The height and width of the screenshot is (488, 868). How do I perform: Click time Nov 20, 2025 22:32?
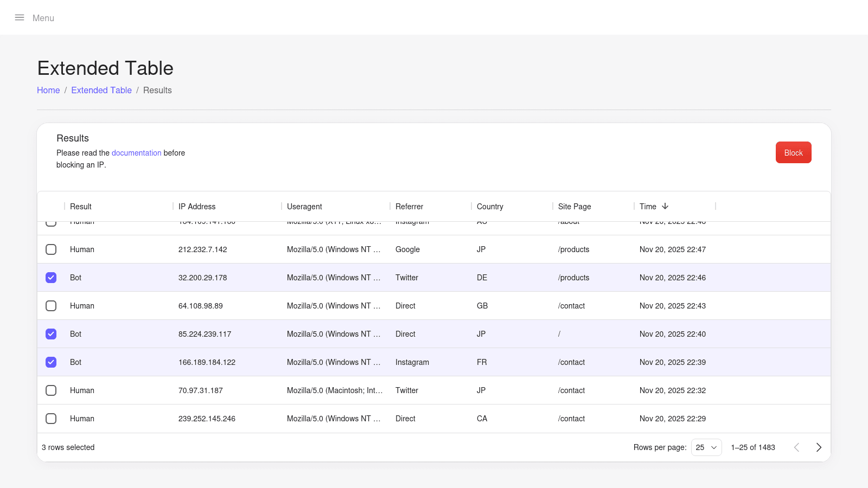673,390
